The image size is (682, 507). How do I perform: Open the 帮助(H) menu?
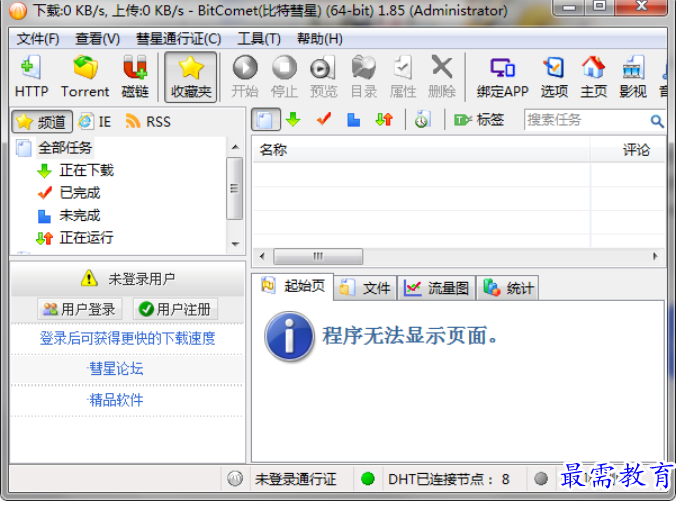320,39
